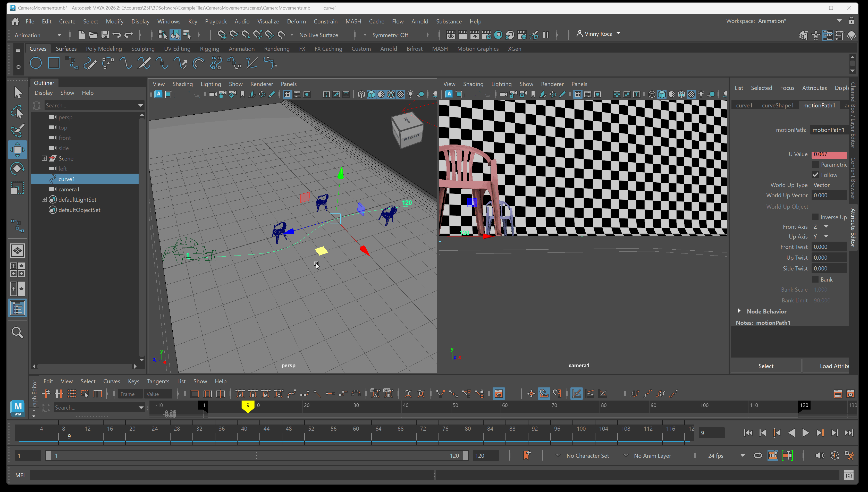Select the NURBS Circle shelf icon
The height and width of the screenshot is (492, 868).
click(36, 63)
